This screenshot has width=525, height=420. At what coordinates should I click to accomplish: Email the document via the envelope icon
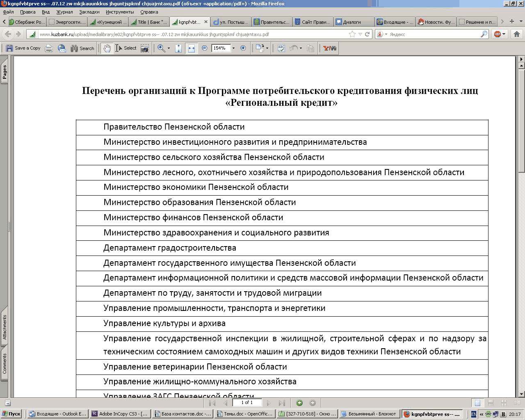click(x=62, y=48)
